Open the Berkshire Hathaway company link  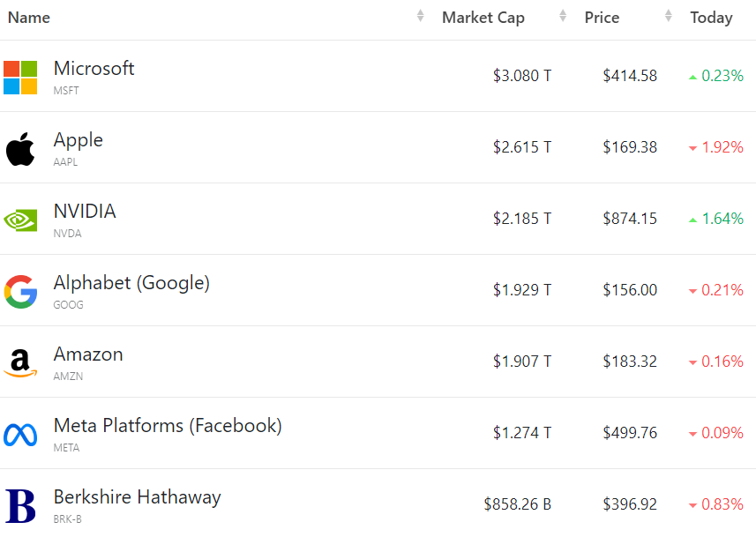coord(137,497)
